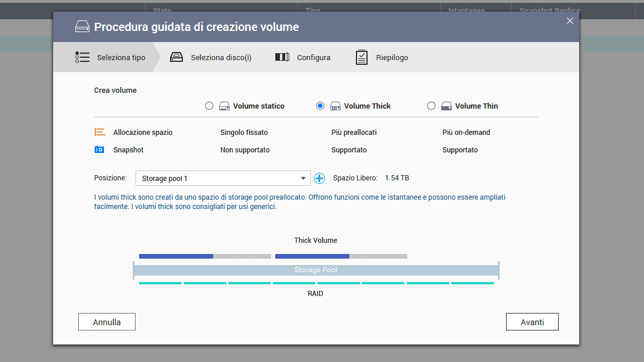
Task: Click the Configura step icon
Action: 282,57
